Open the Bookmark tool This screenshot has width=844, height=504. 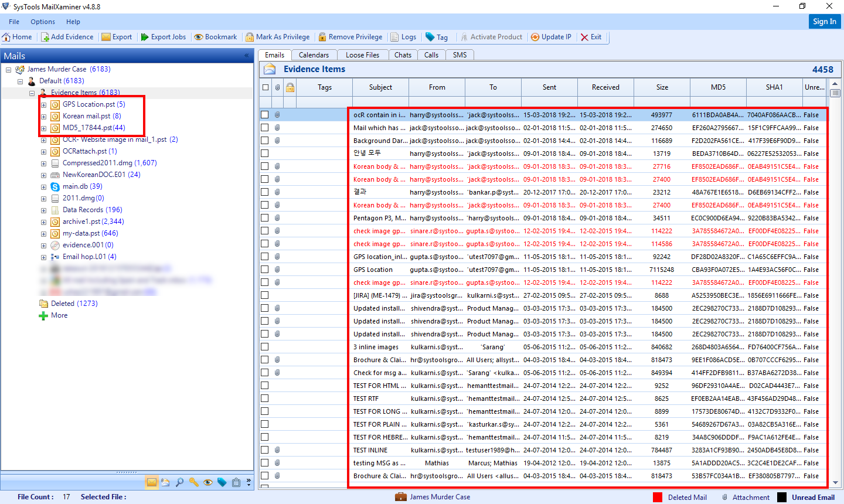coord(216,36)
